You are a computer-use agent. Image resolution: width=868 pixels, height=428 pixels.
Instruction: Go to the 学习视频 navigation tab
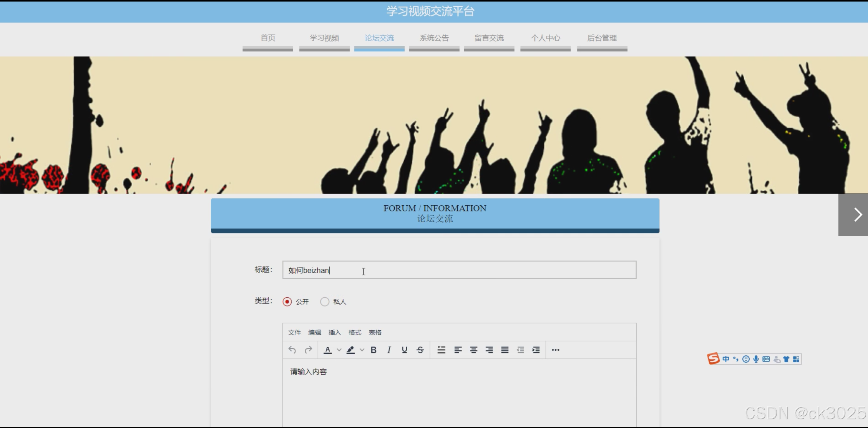click(x=324, y=38)
